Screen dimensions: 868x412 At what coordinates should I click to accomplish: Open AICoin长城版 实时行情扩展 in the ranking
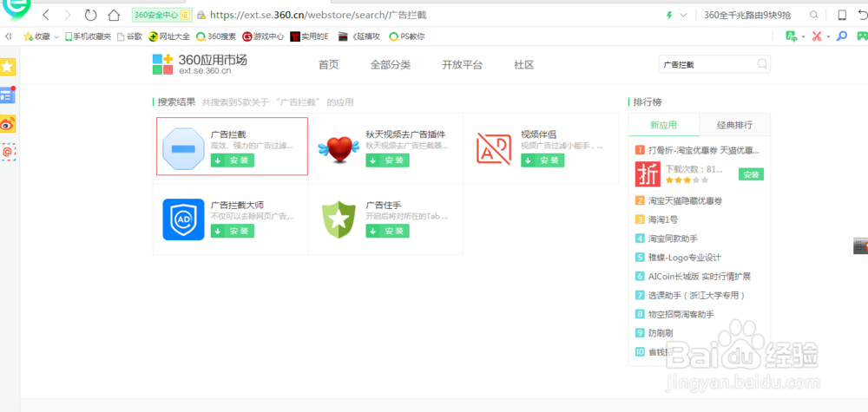(699, 276)
